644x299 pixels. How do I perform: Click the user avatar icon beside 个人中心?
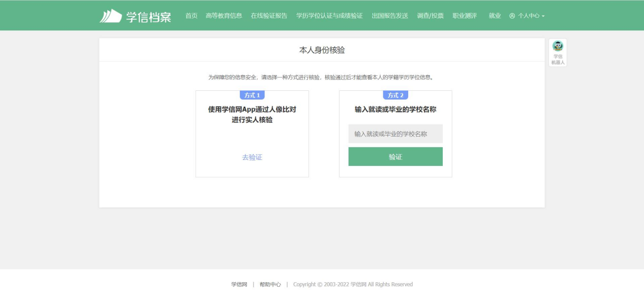point(512,16)
